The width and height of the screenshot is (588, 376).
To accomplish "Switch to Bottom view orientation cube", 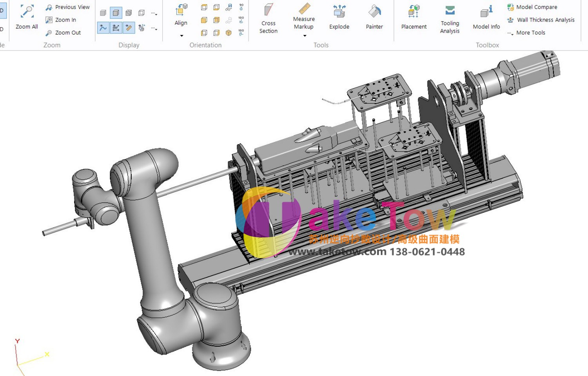I will [216, 7].
